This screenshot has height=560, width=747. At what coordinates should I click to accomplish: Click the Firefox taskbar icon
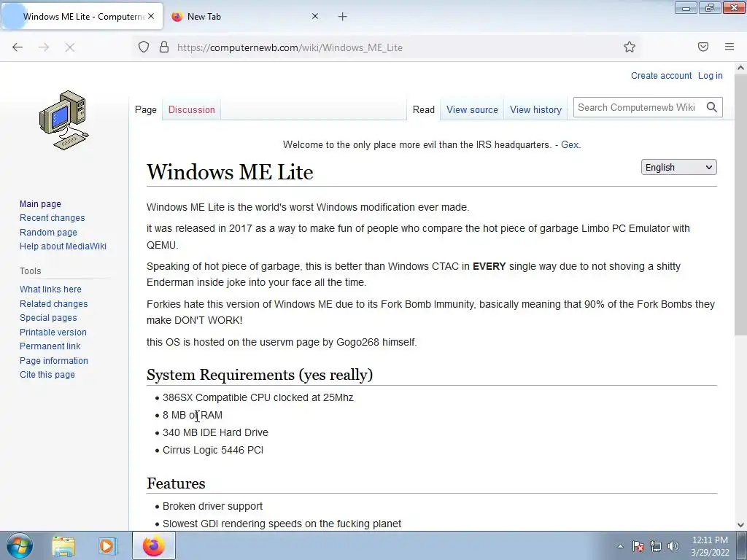(153, 546)
